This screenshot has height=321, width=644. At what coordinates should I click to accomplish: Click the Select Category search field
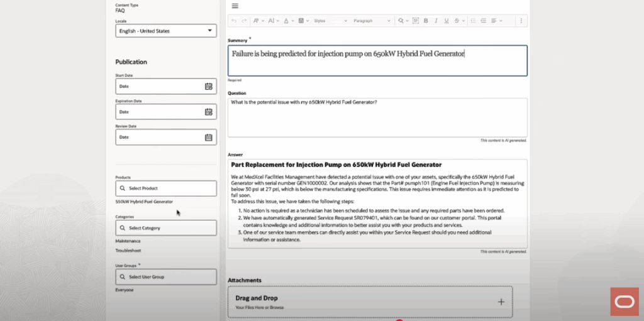tap(166, 228)
